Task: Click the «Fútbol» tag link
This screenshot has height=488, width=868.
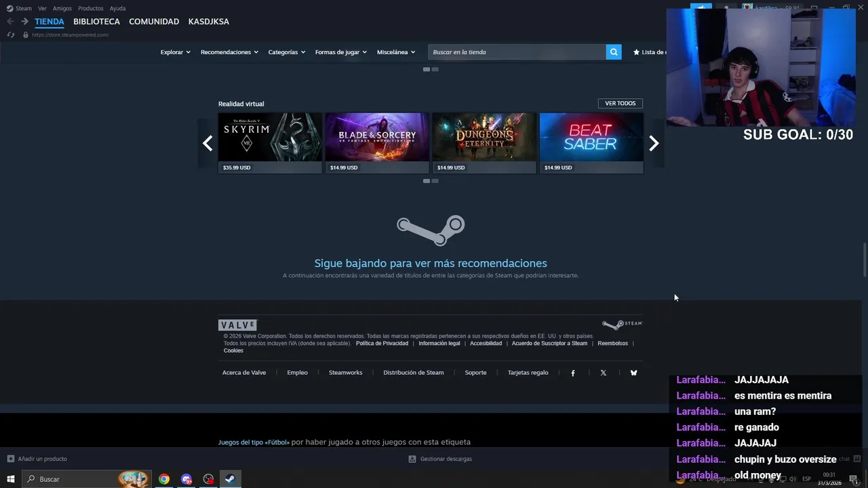Action: pos(254,443)
